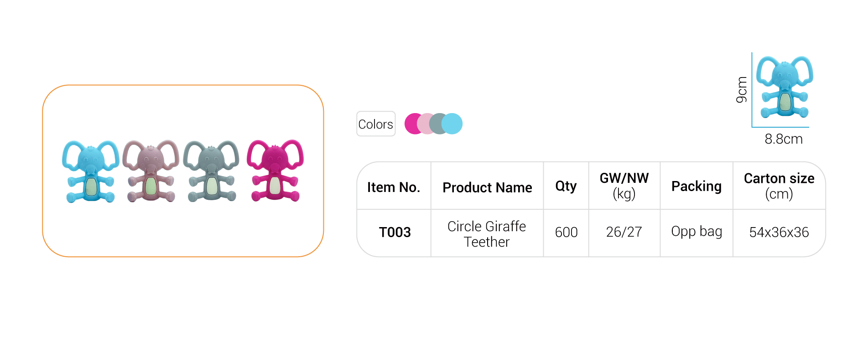Click the 54x36x36 carton size value
The image size is (868, 342).
pos(779,232)
